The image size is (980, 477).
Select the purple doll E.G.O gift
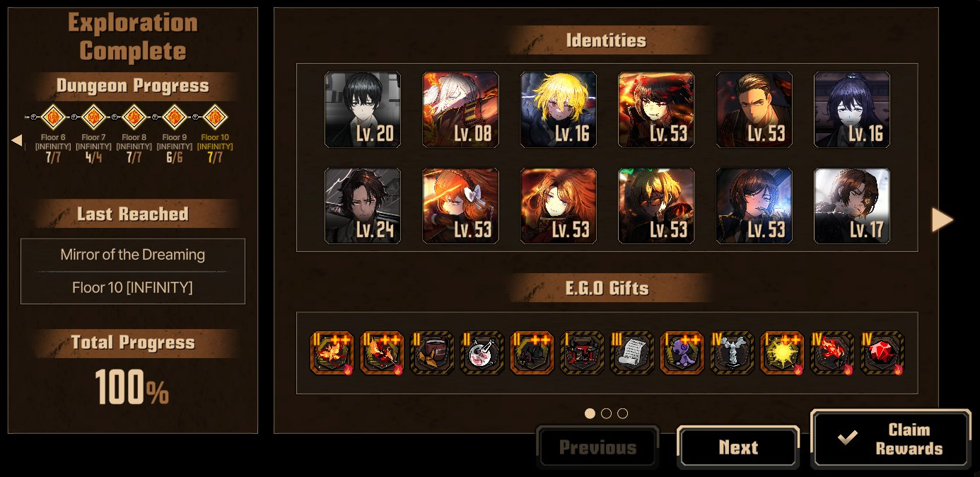point(682,352)
